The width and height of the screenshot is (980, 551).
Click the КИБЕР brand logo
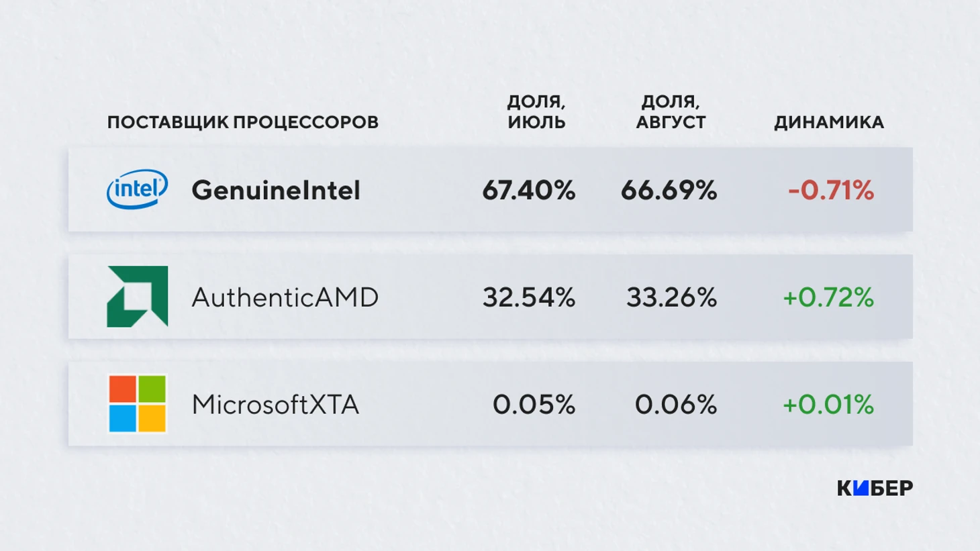click(875, 488)
